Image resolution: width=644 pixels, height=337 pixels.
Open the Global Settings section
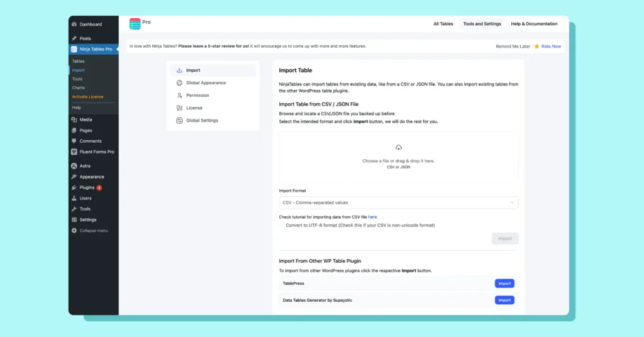tap(213, 121)
